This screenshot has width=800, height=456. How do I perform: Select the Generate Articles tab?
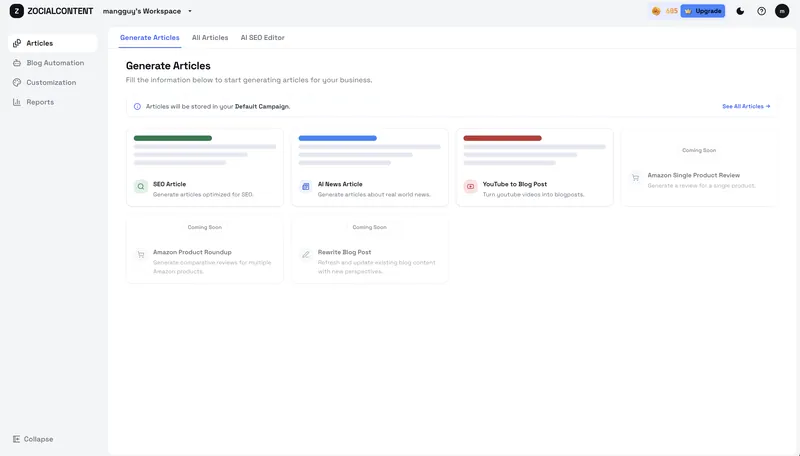click(x=149, y=38)
